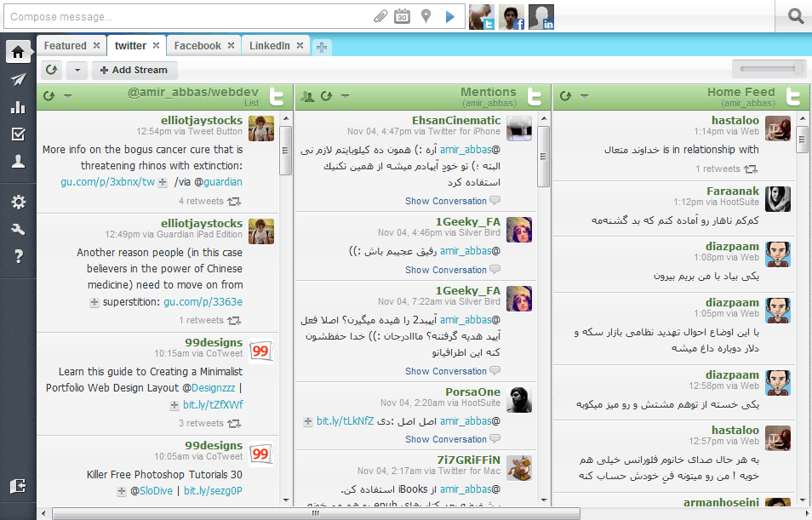The image size is (812, 520).
Task: Select the twitter tab
Action: point(130,46)
